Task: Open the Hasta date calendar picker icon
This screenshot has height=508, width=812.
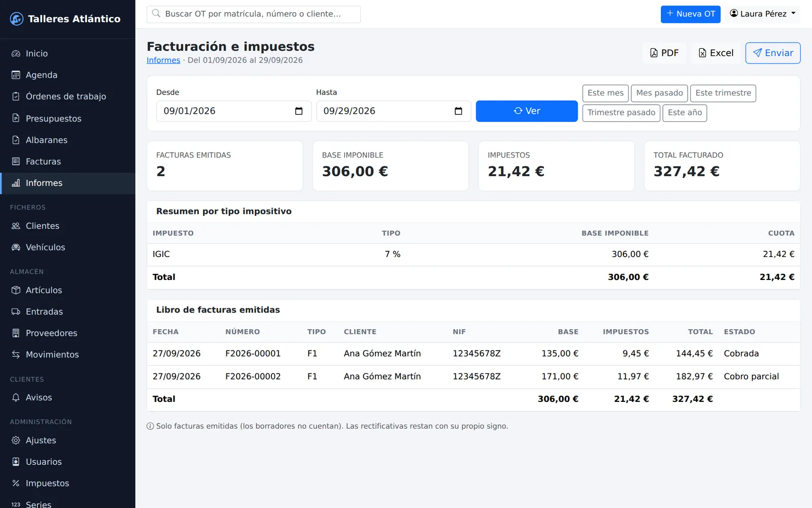Action: 458,111
